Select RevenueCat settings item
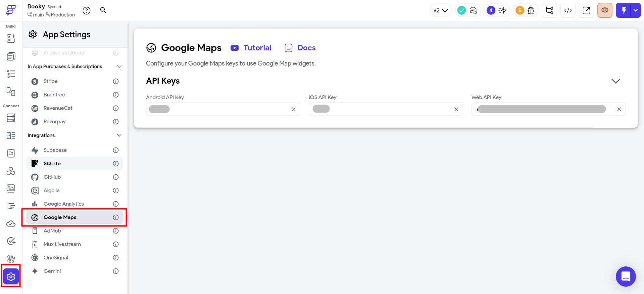 click(x=75, y=108)
